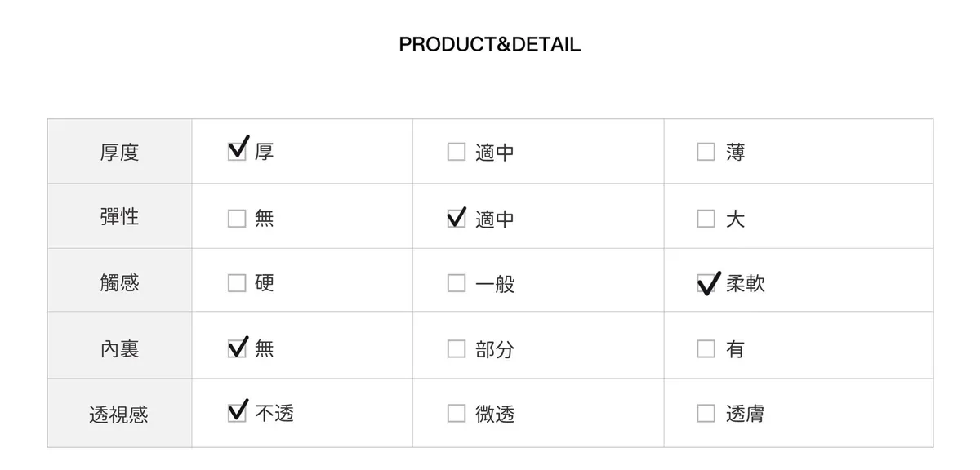Click the 透視感 row header cell
Viewport: 980px width, 470px height.
pyautogui.click(x=119, y=414)
